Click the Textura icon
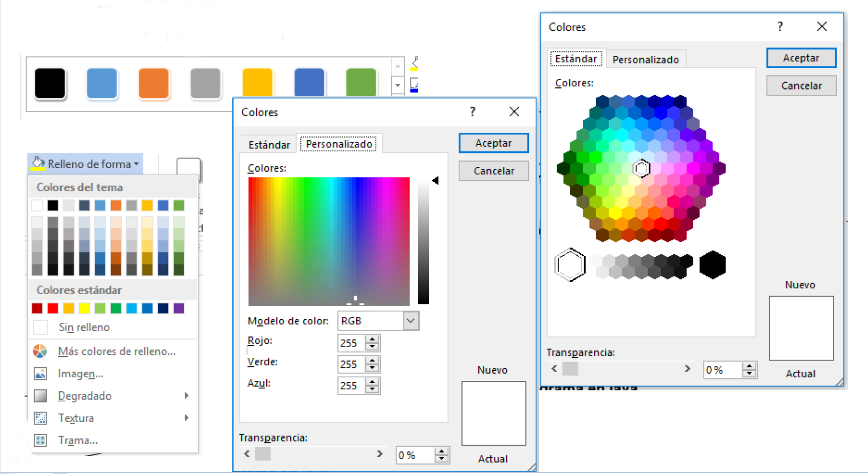 [40, 418]
